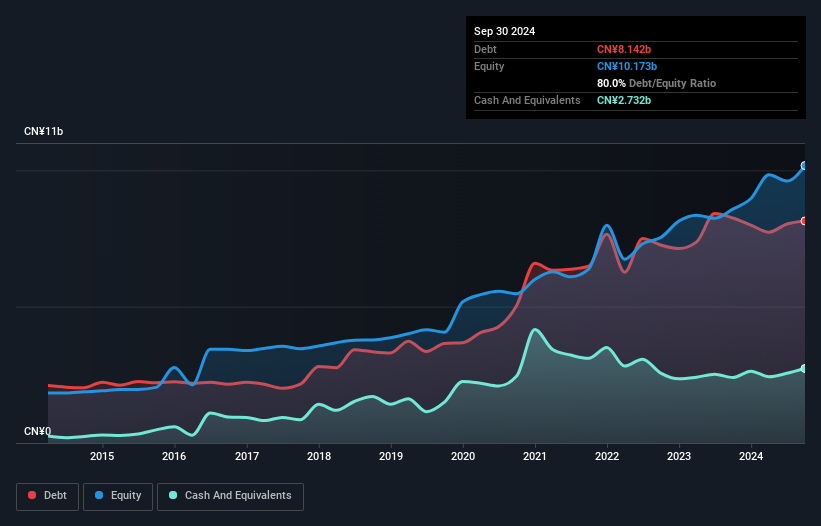Click the Equity row label in tooltip
The width and height of the screenshot is (821, 526).
pyautogui.click(x=489, y=66)
